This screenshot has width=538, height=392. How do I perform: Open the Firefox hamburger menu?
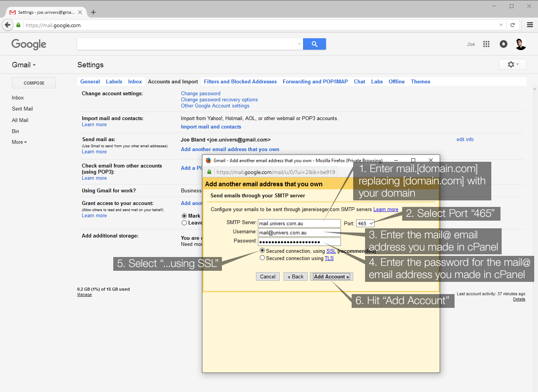tap(530, 25)
